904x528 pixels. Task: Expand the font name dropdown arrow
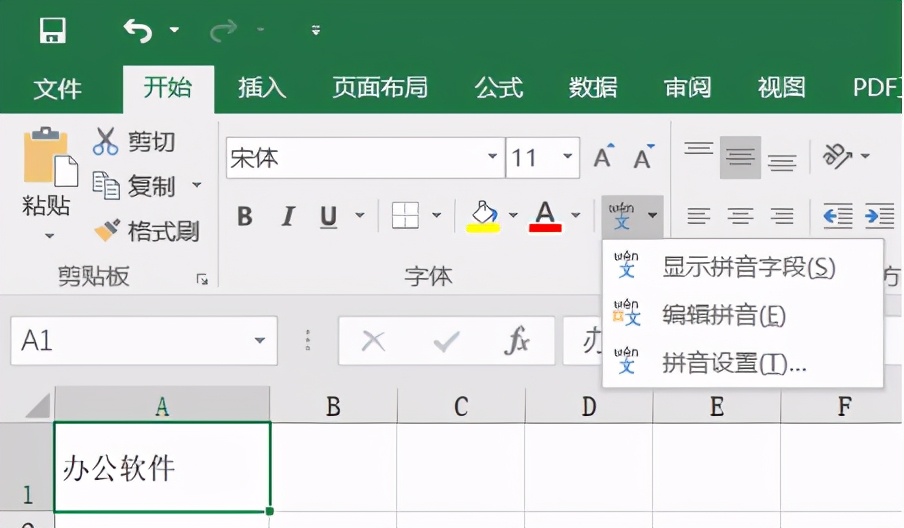coord(492,156)
